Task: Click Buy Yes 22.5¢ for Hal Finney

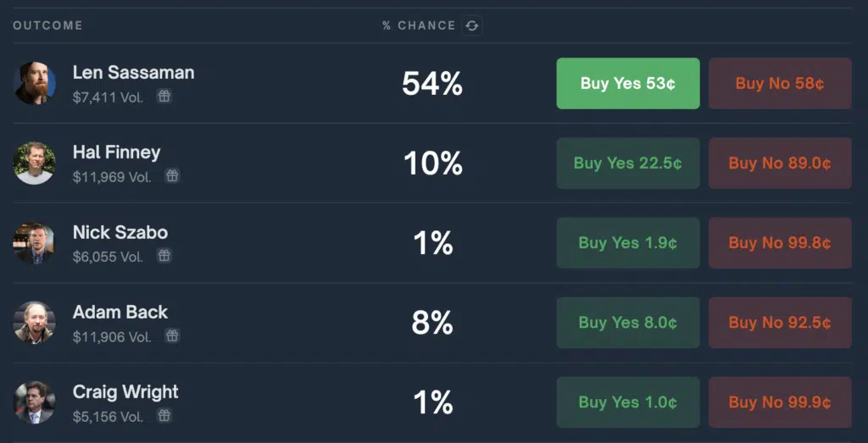Action: (x=628, y=163)
